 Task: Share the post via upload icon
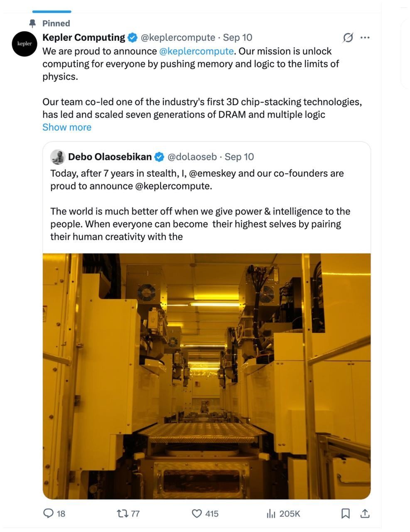(365, 514)
